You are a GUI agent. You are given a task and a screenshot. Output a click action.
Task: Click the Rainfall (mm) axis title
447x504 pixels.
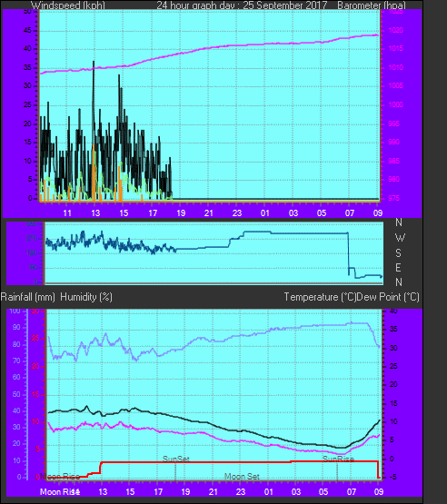28,297
